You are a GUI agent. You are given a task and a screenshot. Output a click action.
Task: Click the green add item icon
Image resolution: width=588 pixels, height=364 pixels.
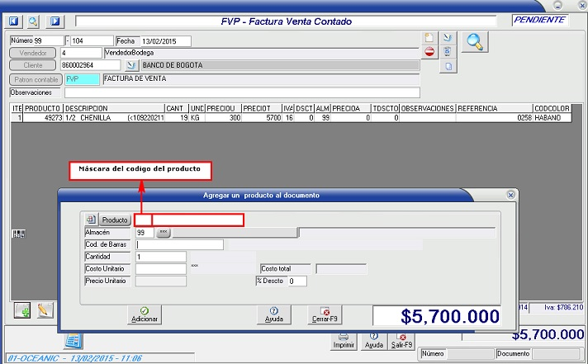[23, 310]
